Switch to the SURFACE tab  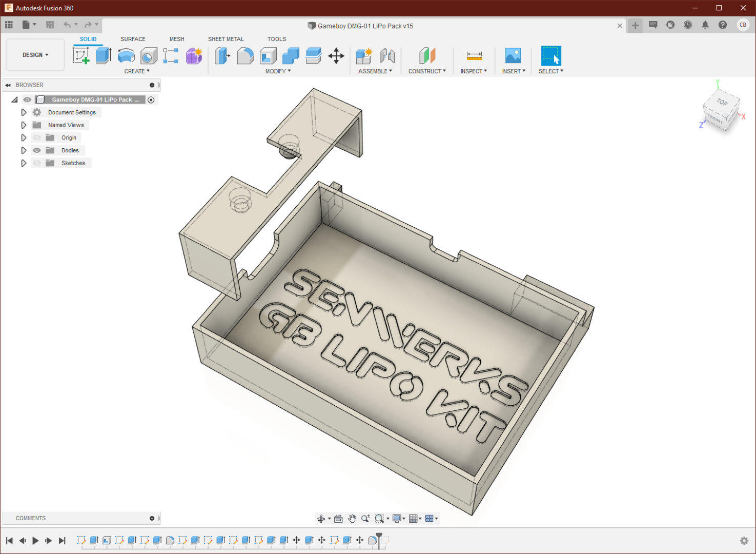pos(133,39)
